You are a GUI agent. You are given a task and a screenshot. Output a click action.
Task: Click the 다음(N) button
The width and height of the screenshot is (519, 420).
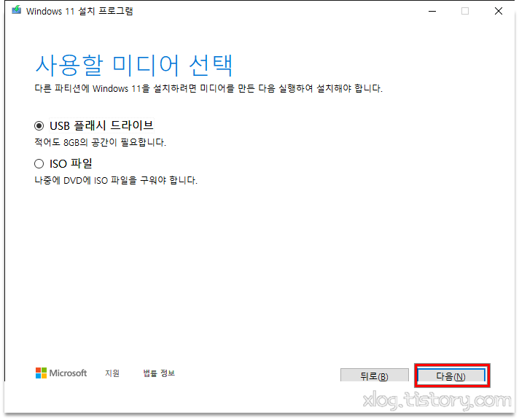pos(451,376)
